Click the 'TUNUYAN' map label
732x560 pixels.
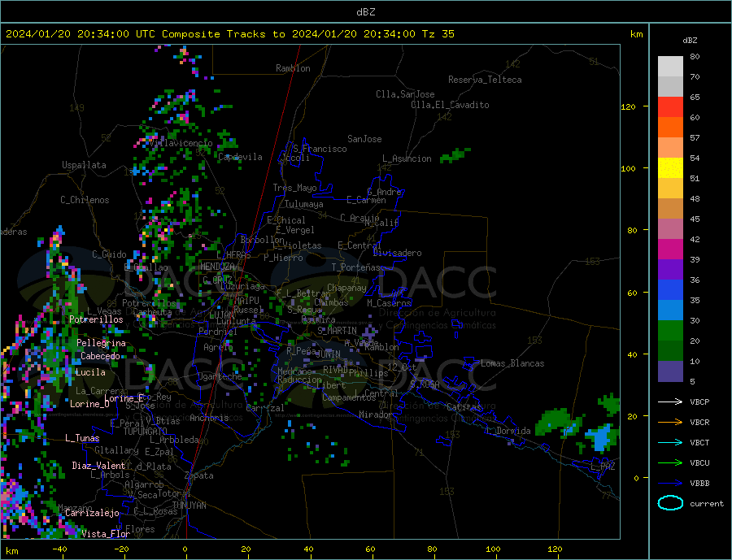[x=189, y=506]
